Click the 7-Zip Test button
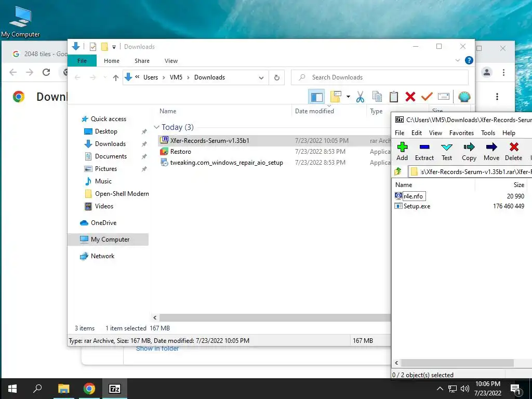Image resolution: width=532 pixels, height=399 pixels. 446,152
